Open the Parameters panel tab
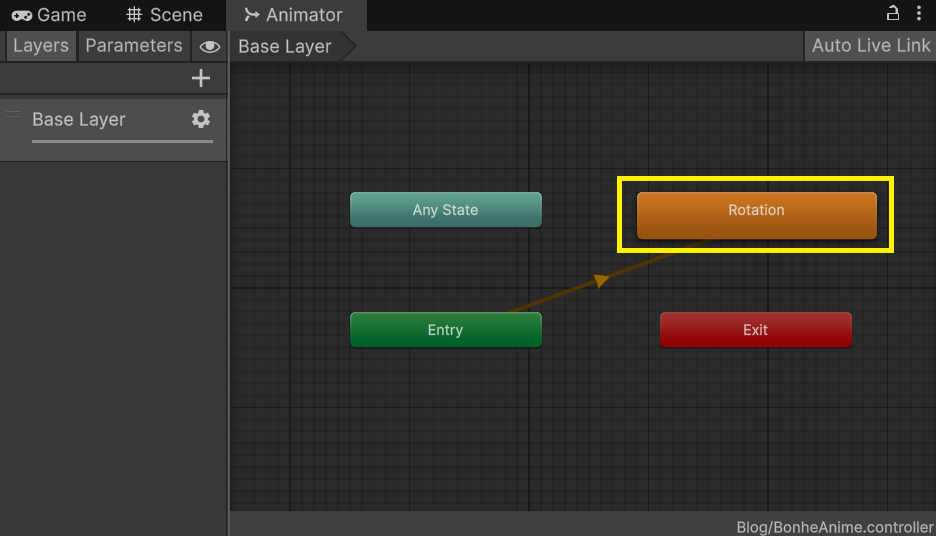The height and width of the screenshot is (536, 936). (134, 46)
